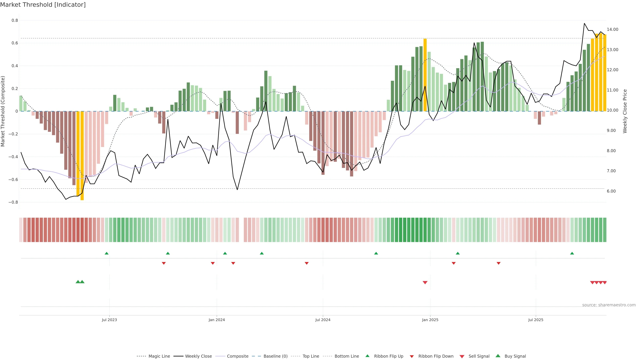Click the yellow bar just before Jan 2025
The height and width of the screenshot is (362, 644).
[x=425, y=75]
